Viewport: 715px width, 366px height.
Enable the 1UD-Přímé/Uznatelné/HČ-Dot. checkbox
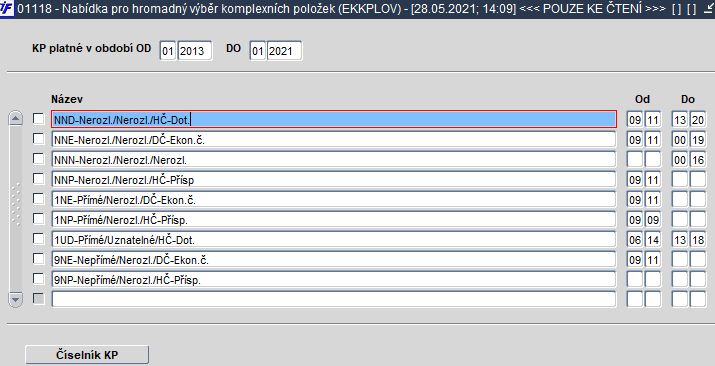pyautogui.click(x=39, y=239)
